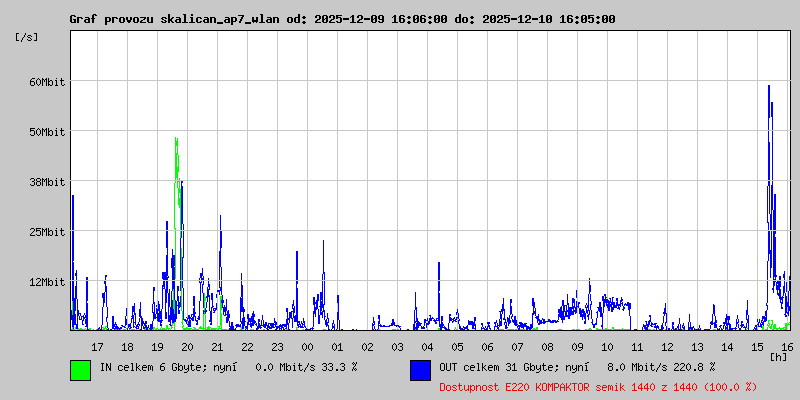Click the 60Mbit y-axis label
This screenshot has height=400, width=800.
coord(47,82)
